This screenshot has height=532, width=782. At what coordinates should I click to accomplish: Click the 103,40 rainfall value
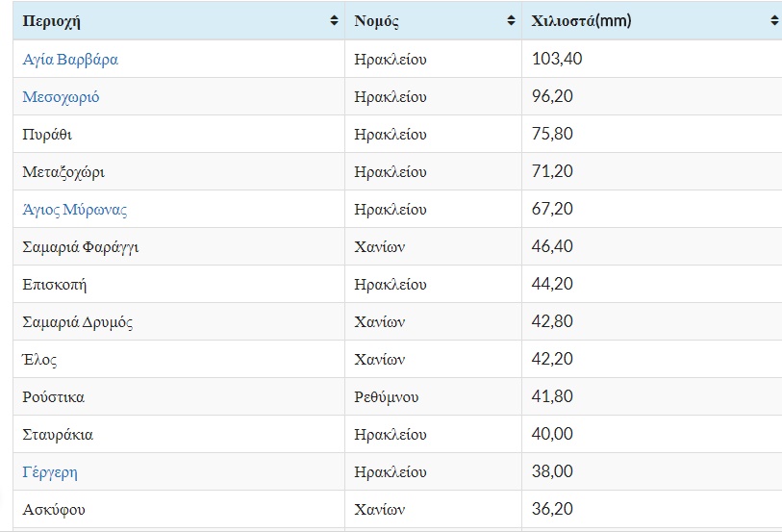point(557,60)
